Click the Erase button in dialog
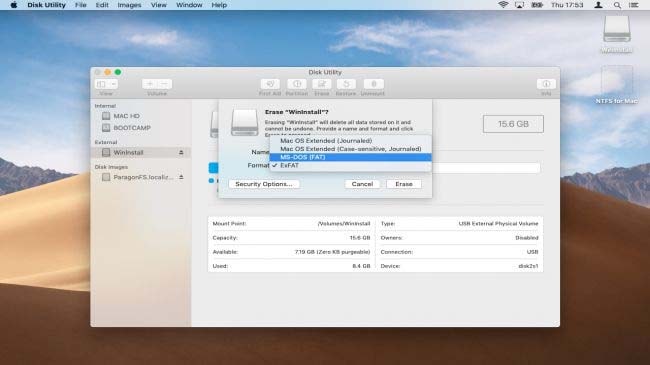This screenshot has width=650, height=365. coord(404,184)
